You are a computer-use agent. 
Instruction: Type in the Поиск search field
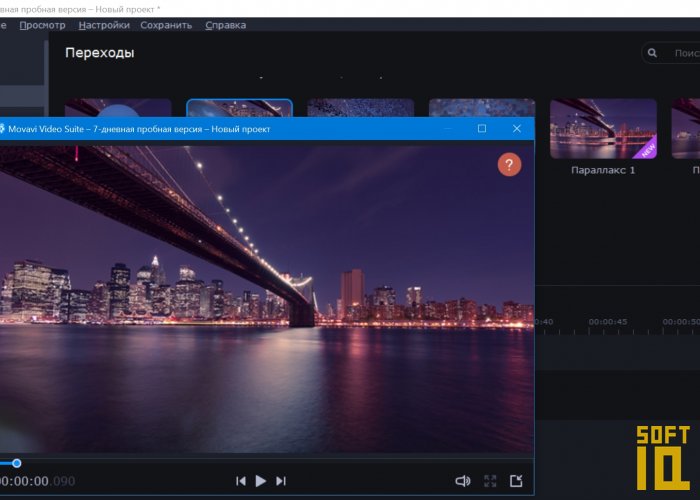tap(685, 53)
